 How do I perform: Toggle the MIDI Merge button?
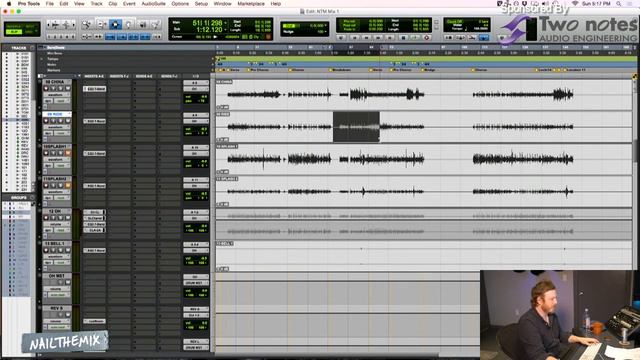472,38
